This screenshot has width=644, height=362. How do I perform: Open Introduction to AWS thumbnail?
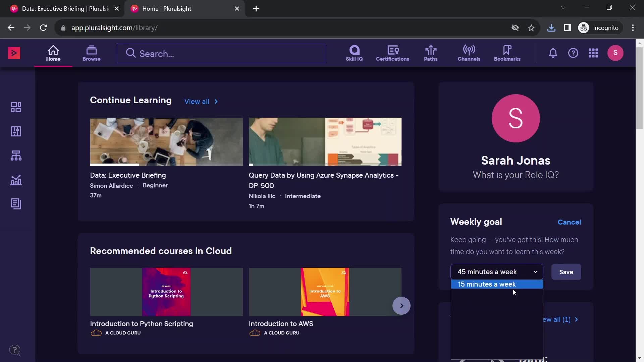[325, 292]
